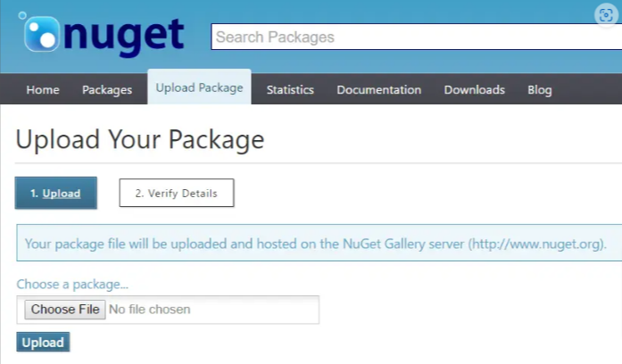This screenshot has width=622, height=364.
Task: Open the Packages menu item
Action: click(107, 90)
